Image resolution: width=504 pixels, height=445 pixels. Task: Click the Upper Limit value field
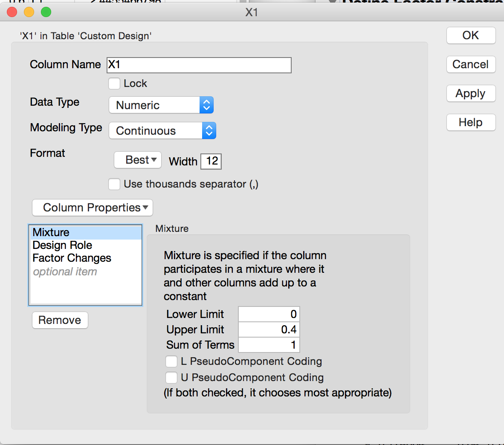coord(269,329)
